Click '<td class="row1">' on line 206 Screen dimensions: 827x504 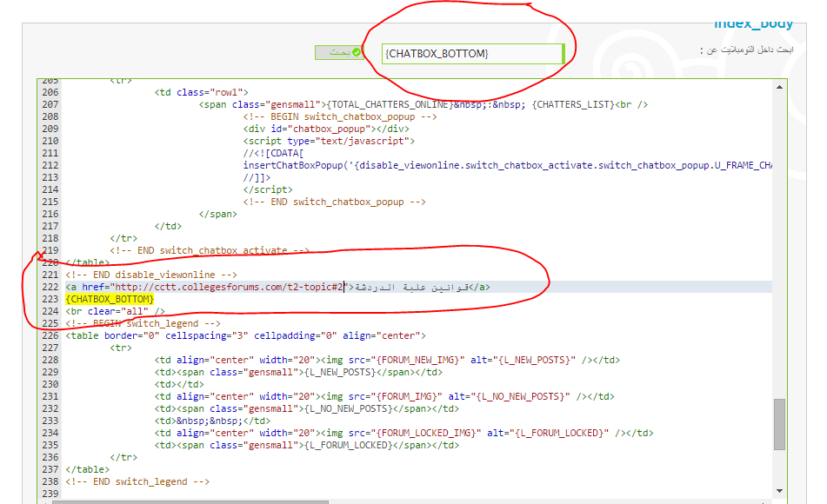tap(201, 92)
